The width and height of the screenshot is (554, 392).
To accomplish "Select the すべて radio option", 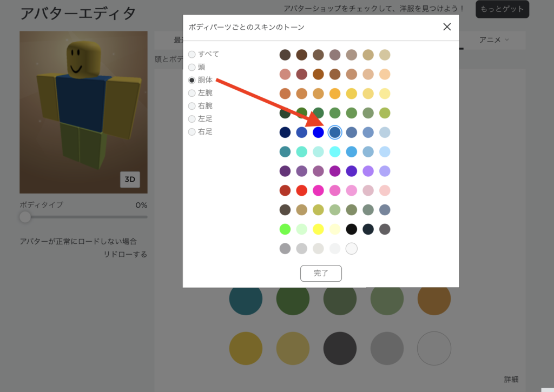I will tap(192, 55).
